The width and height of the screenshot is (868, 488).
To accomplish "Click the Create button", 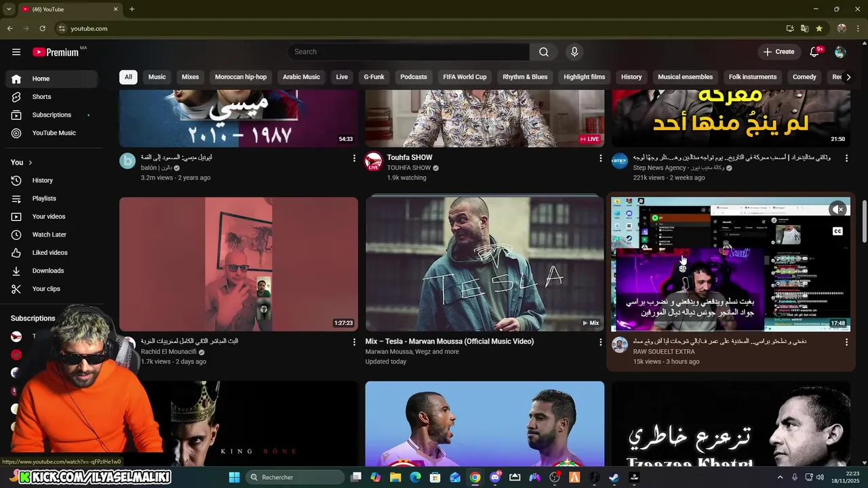I will point(778,52).
